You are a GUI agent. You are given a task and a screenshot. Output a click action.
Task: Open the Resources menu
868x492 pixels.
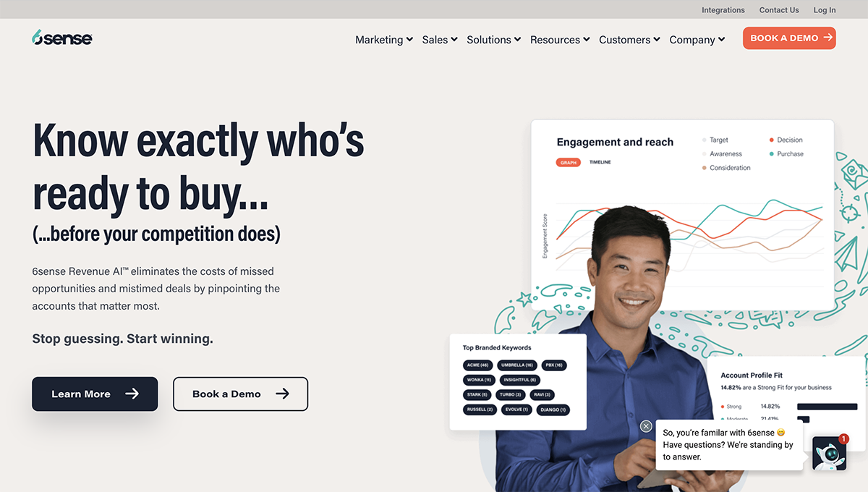click(560, 40)
